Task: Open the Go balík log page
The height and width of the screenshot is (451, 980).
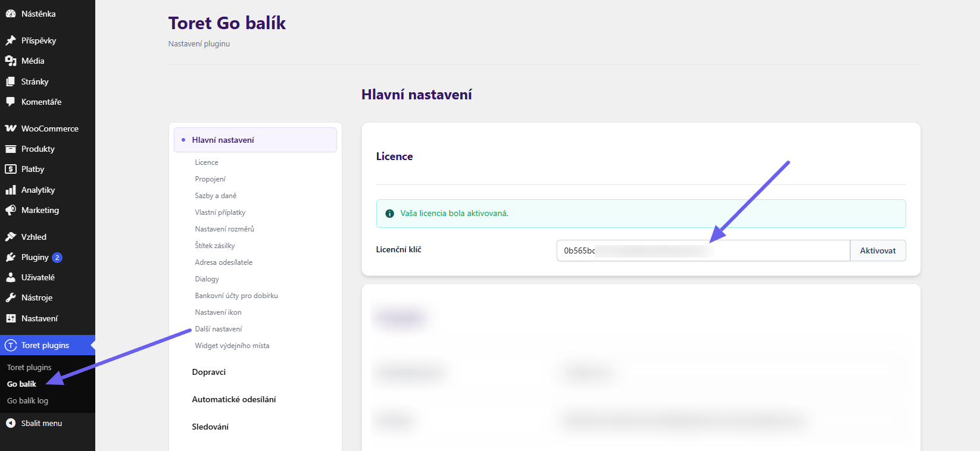Action: tap(27, 400)
